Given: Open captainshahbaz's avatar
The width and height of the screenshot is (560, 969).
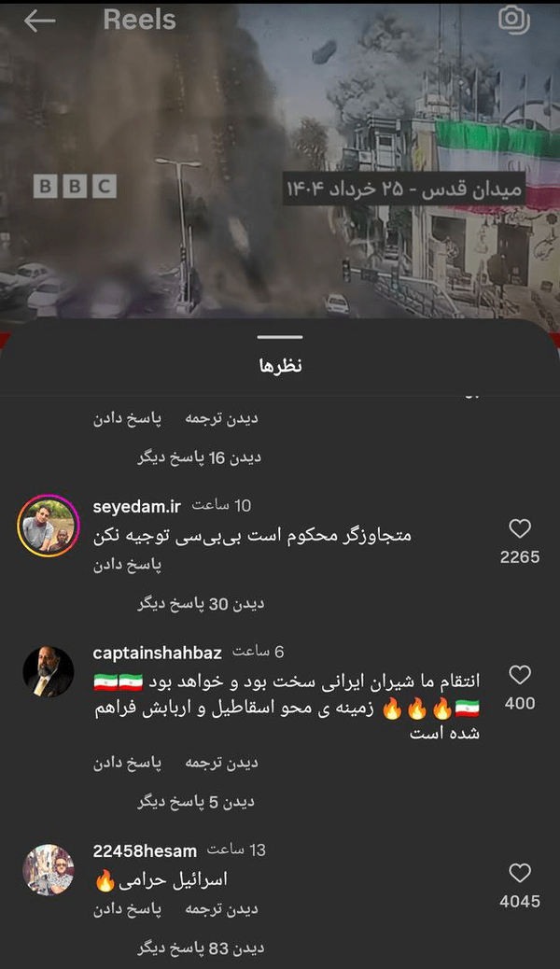Looking at the screenshot, I should coord(49,672).
